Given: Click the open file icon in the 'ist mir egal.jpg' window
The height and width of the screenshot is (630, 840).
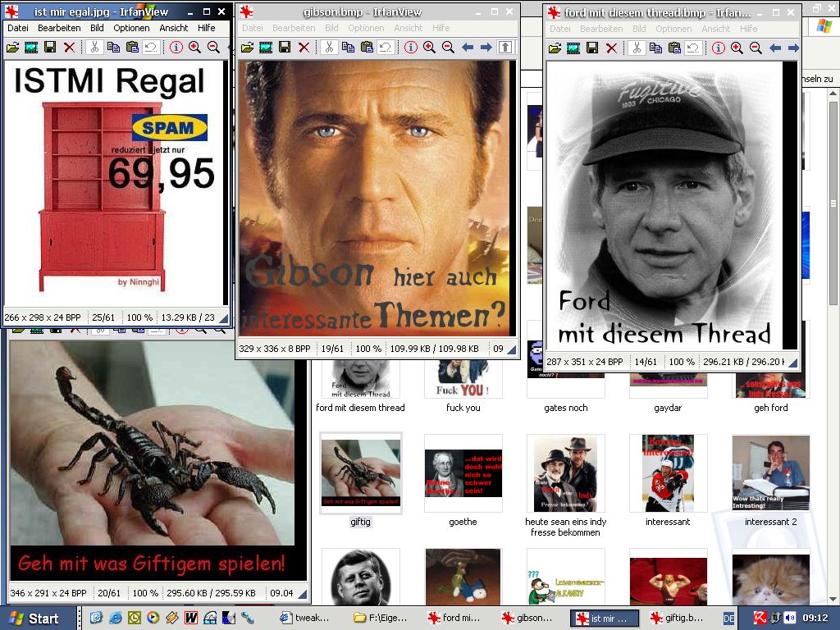Looking at the screenshot, I should (x=13, y=48).
